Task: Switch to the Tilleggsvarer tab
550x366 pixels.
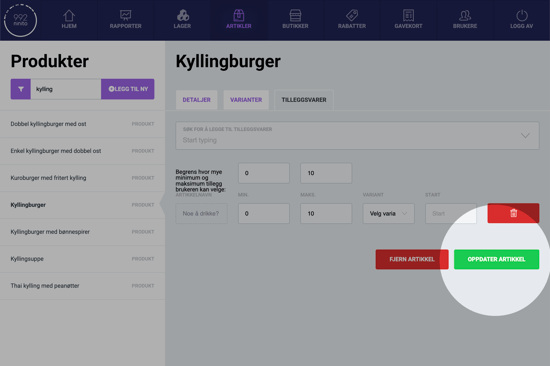Action: pyautogui.click(x=304, y=100)
